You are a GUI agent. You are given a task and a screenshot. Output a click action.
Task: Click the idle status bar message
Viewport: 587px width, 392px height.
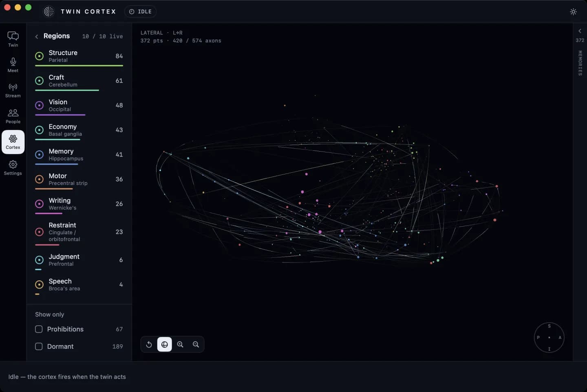click(67, 377)
